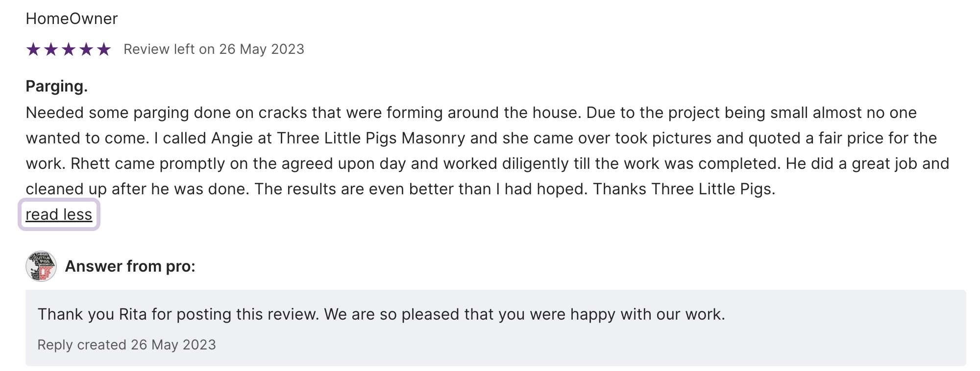Image resolution: width=980 pixels, height=371 pixels.
Task: Click the first purple rating star
Action: click(33, 49)
